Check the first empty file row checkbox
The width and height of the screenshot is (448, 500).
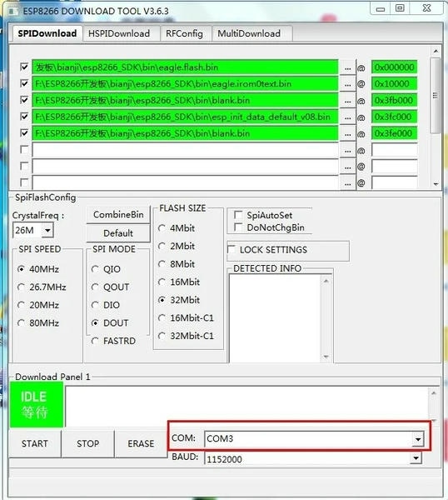pos(24,149)
